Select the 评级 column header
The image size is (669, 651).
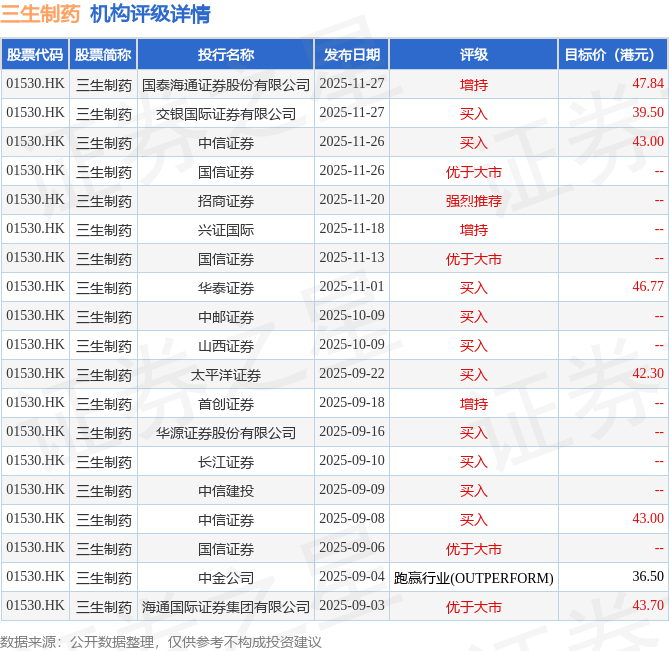click(474, 55)
